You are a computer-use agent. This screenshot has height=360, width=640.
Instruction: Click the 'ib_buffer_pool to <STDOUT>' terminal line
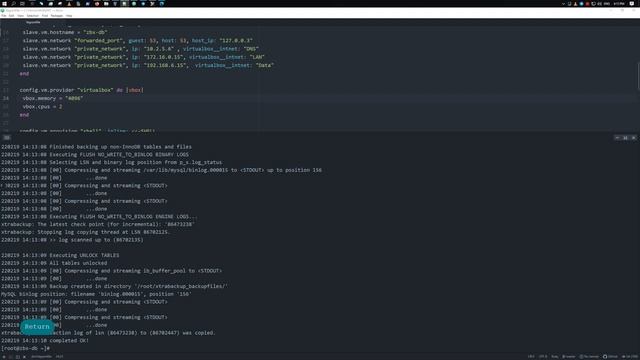[111, 271]
